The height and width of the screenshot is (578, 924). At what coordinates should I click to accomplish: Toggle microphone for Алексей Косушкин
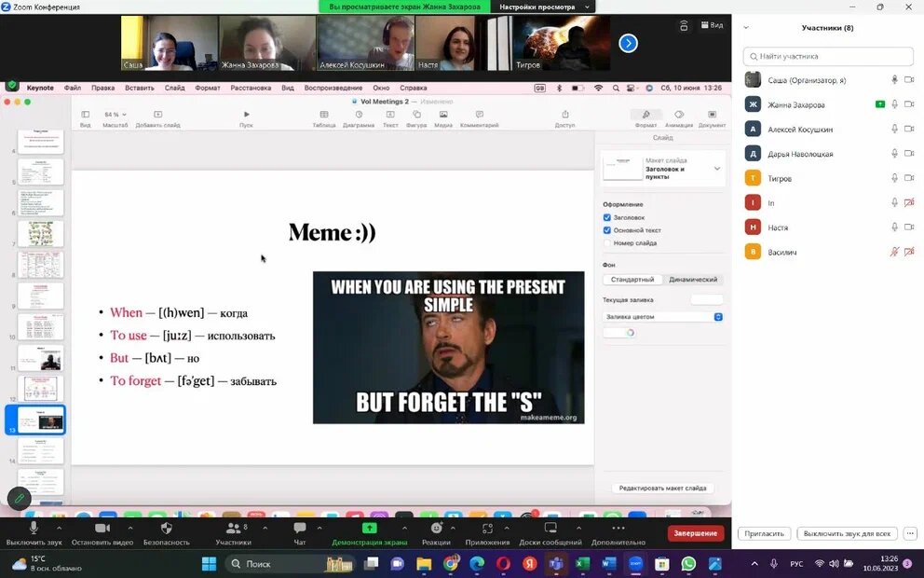pos(894,130)
